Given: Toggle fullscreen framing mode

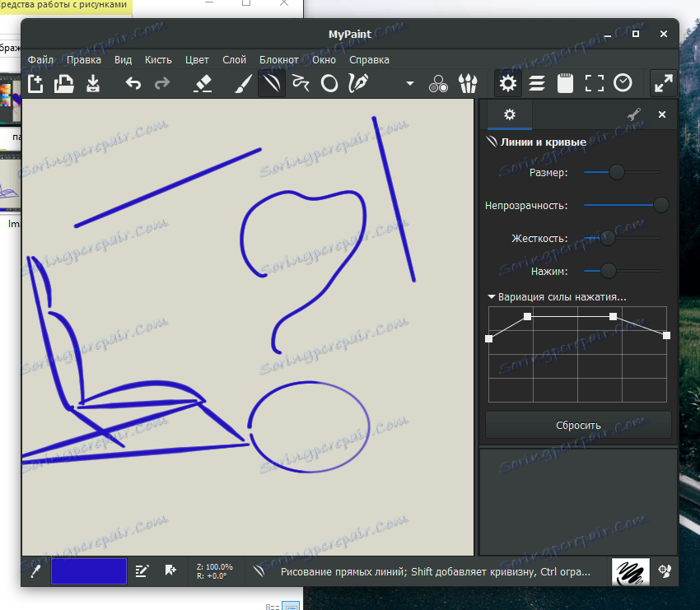Looking at the screenshot, I should pos(594,83).
